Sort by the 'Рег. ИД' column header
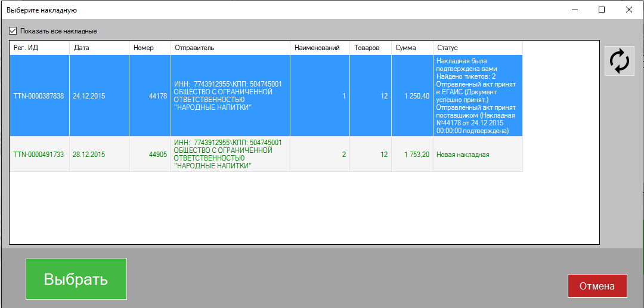 [x=40, y=48]
